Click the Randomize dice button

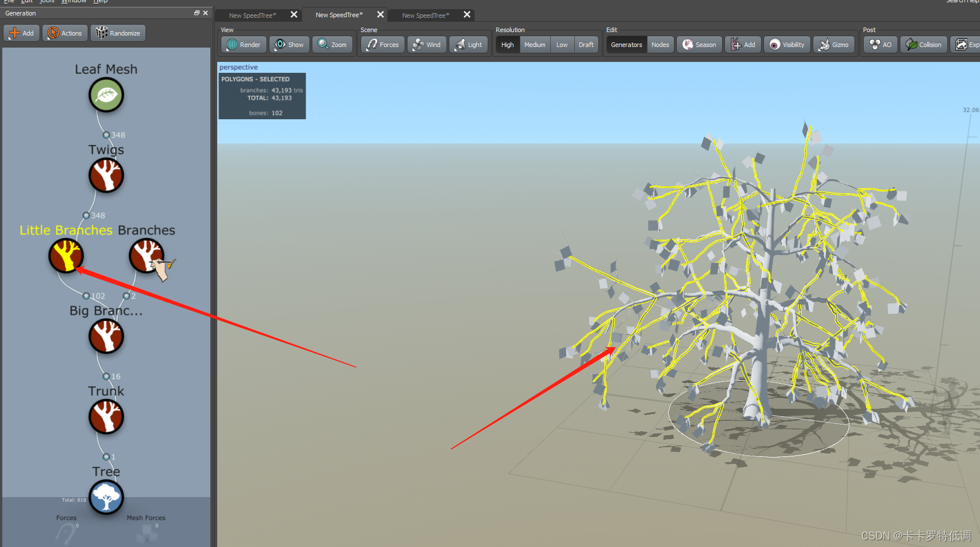[118, 33]
